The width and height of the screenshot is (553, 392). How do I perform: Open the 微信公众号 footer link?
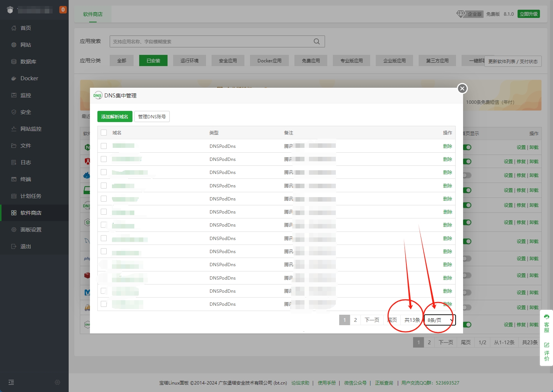click(x=355, y=383)
